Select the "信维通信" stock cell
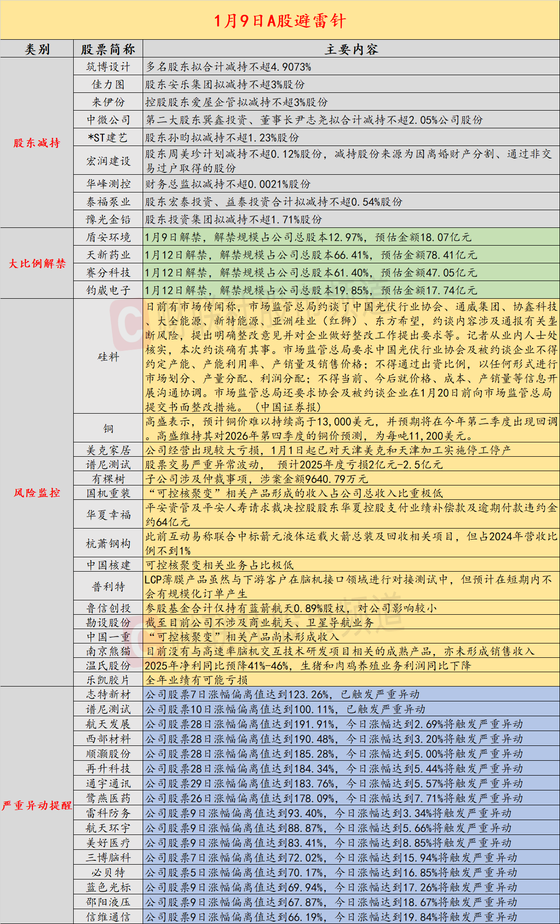This screenshot has height=924, width=560. pyautogui.click(x=108, y=917)
